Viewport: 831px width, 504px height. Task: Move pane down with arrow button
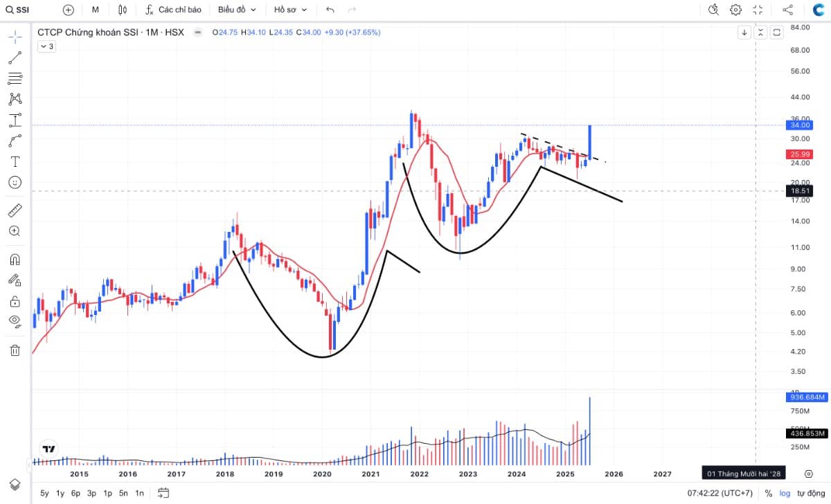coord(744,32)
